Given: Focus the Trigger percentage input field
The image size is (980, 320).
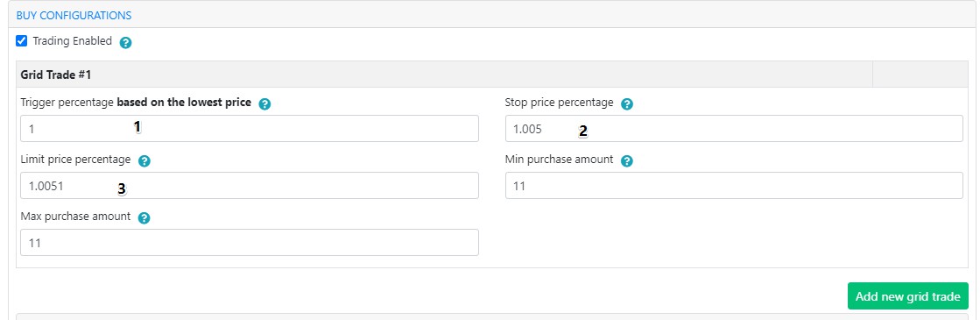Looking at the screenshot, I should [250, 128].
